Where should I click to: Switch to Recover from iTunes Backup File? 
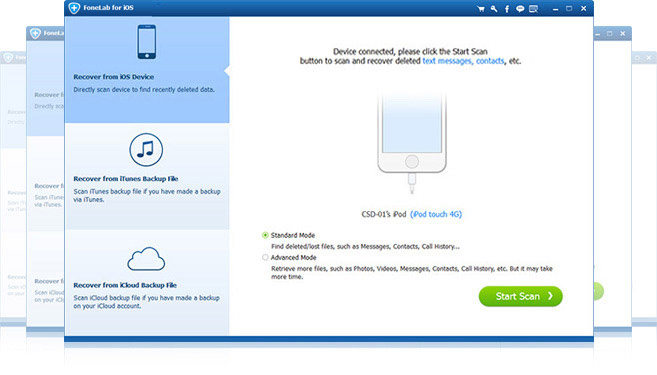point(147,176)
